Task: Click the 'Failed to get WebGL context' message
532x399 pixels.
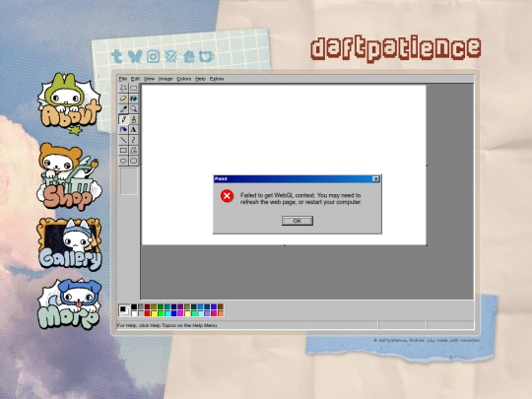Action: tap(300, 199)
